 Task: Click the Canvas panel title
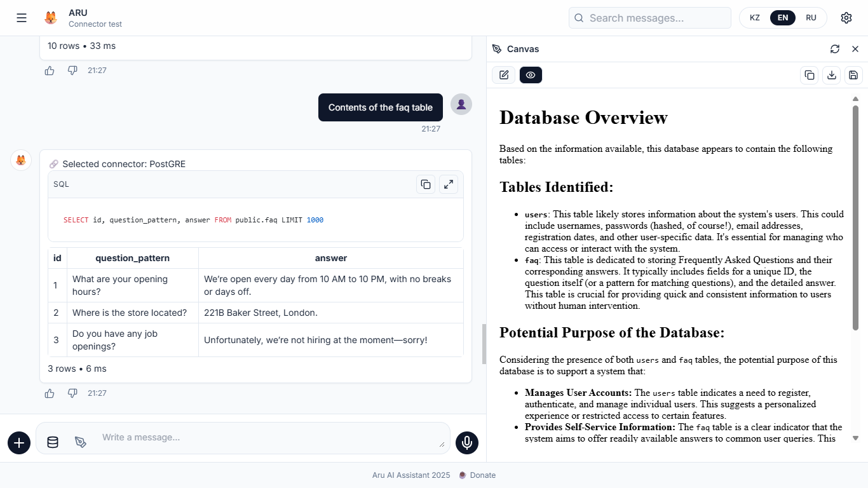pos(523,49)
